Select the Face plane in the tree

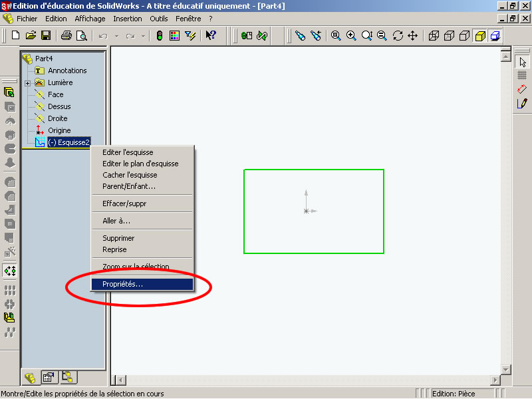(56, 94)
